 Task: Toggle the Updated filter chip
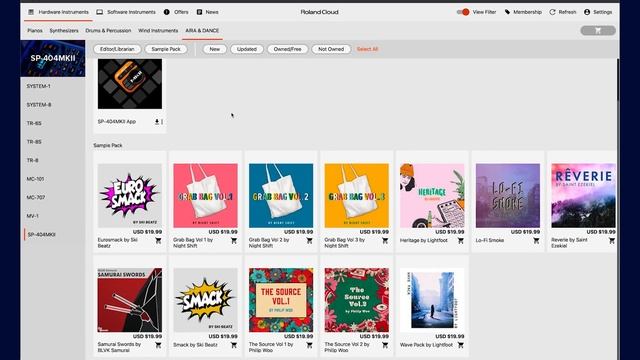coord(247,49)
